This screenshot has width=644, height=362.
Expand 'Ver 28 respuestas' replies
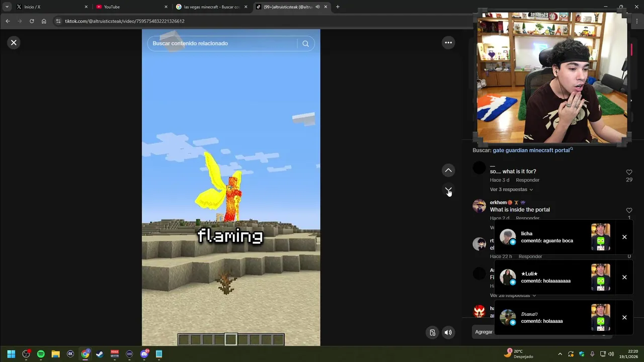pyautogui.click(x=513, y=296)
